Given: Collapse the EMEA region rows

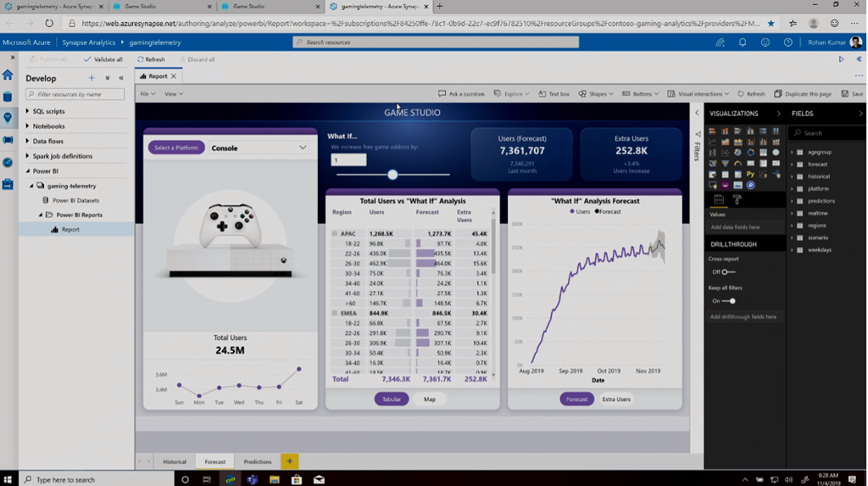Looking at the screenshot, I should coord(334,313).
